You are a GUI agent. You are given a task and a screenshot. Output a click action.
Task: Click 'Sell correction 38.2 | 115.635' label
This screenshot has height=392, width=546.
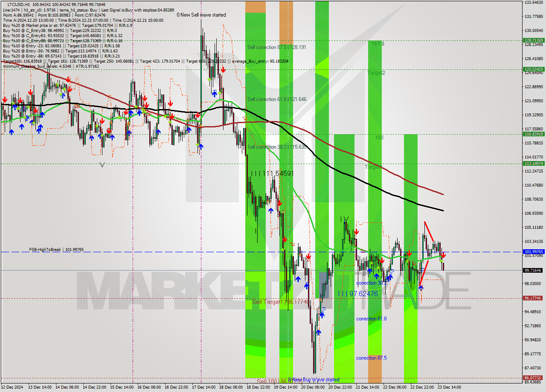coord(276,147)
